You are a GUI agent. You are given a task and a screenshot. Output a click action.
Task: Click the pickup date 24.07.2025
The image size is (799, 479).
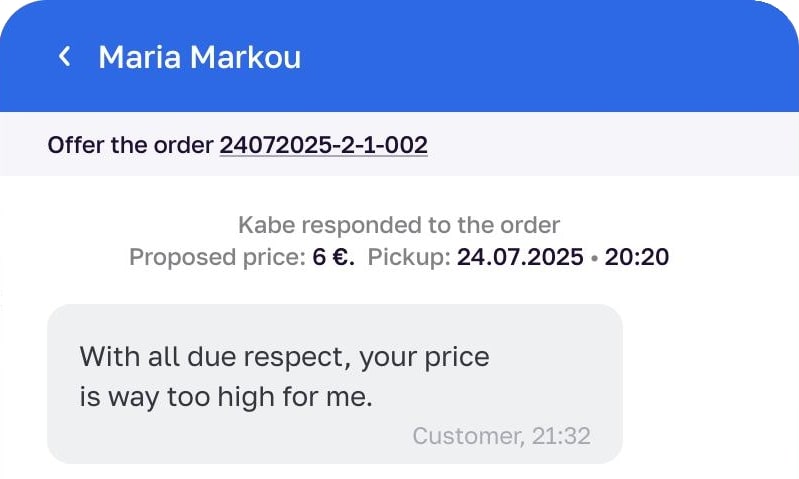click(x=520, y=257)
